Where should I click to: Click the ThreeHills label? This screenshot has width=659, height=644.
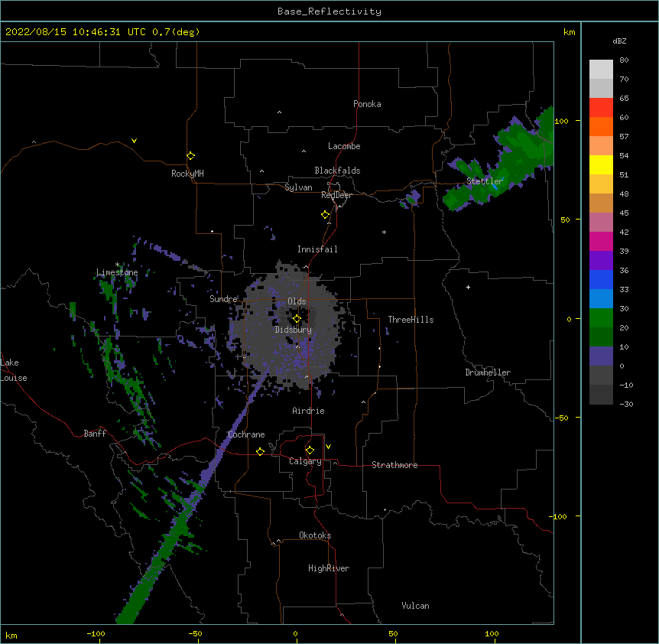pyautogui.click(x=411, y=320)
